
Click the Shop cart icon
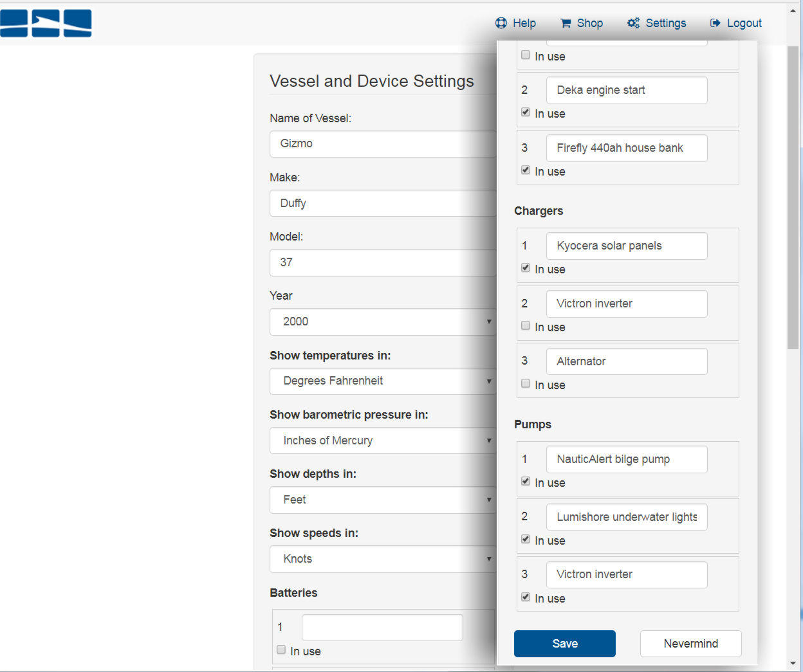(x=566, y=23)
